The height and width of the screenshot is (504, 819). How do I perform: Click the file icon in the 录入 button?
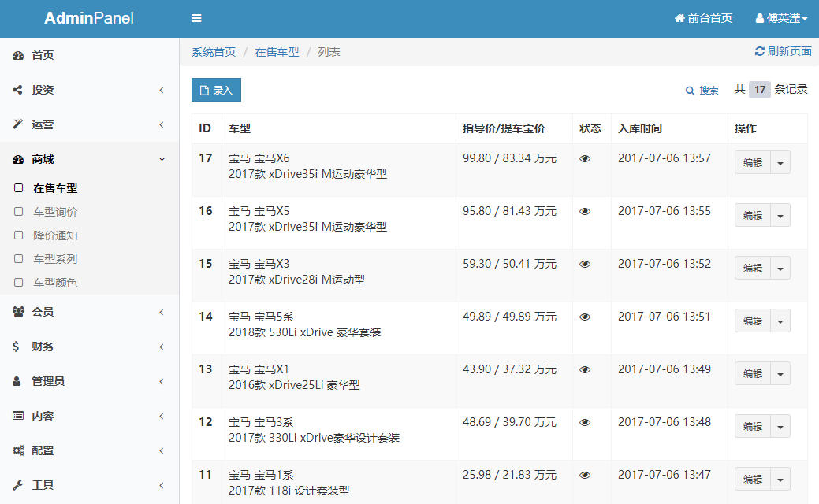[x=204, y=91]
